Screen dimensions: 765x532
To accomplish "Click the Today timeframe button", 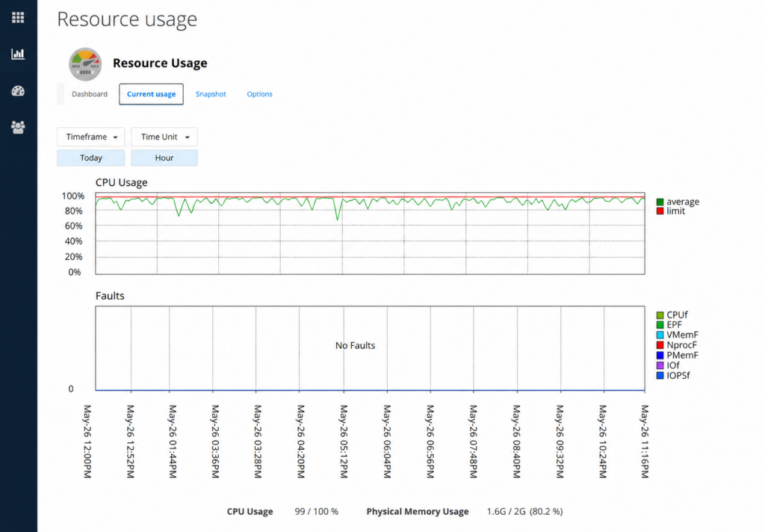I will point(91,158).
